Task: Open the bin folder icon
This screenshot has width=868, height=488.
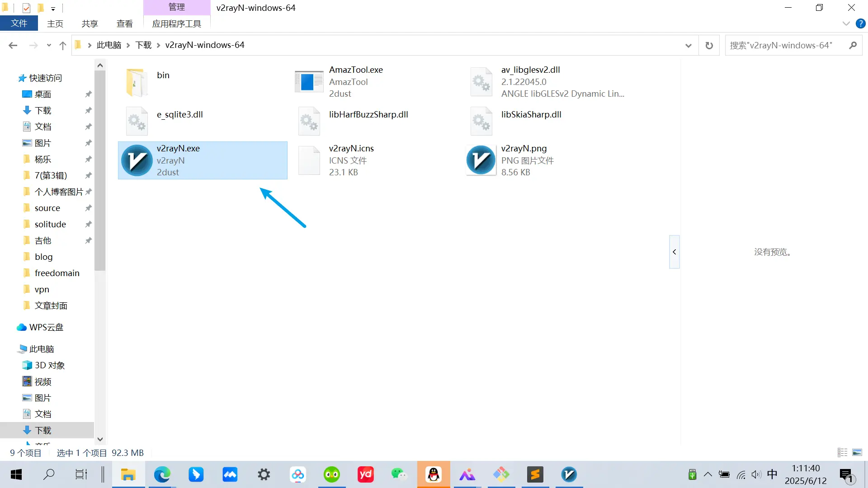Action: [137, 82]
